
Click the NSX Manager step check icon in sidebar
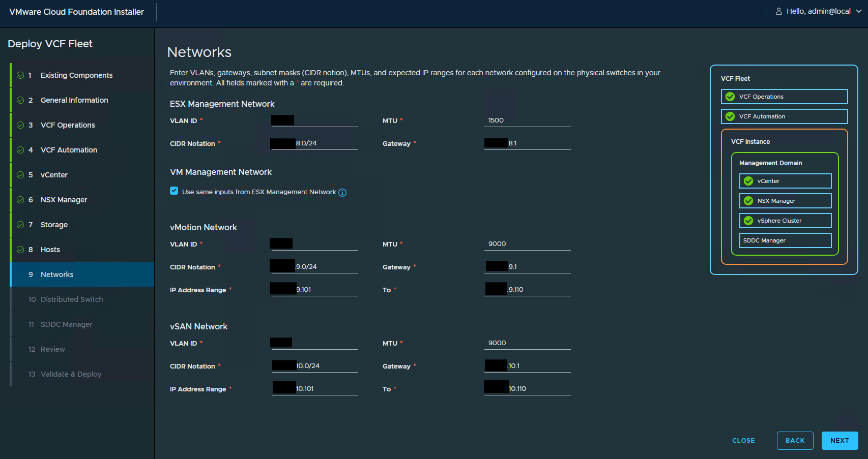[x=20, y=200]
